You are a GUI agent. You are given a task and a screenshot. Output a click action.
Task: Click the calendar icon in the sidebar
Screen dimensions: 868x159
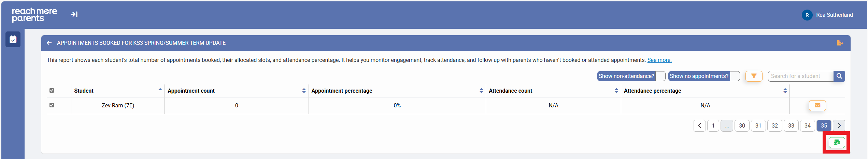13,39
